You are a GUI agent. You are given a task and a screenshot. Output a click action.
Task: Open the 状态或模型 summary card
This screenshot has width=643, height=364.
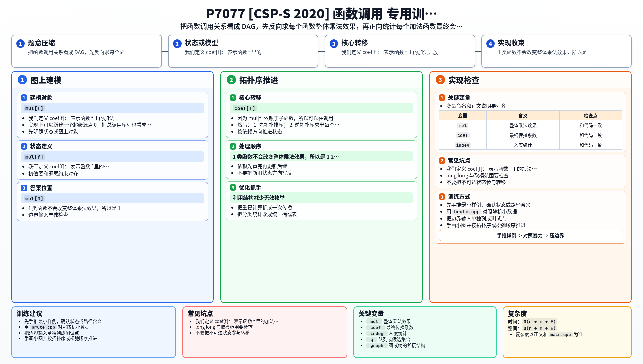point(243,51)
